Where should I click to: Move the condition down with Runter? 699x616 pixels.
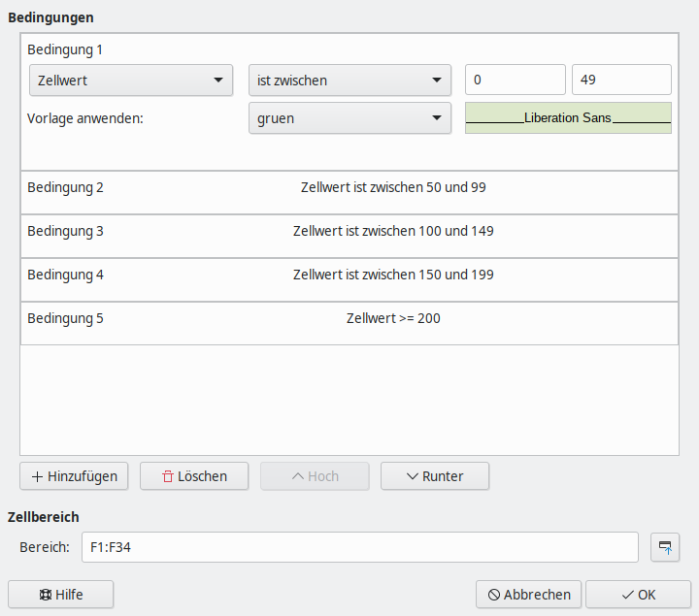click(435, 476)
